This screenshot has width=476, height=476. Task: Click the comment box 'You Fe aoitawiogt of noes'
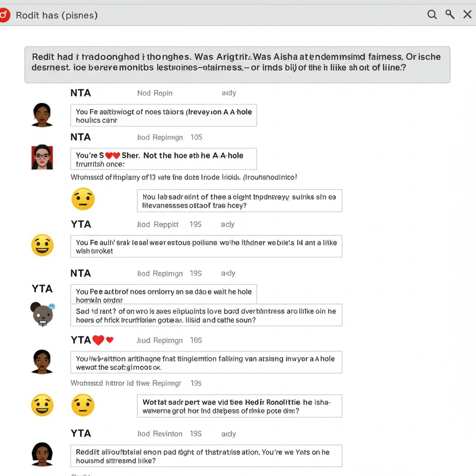point(164,115)
